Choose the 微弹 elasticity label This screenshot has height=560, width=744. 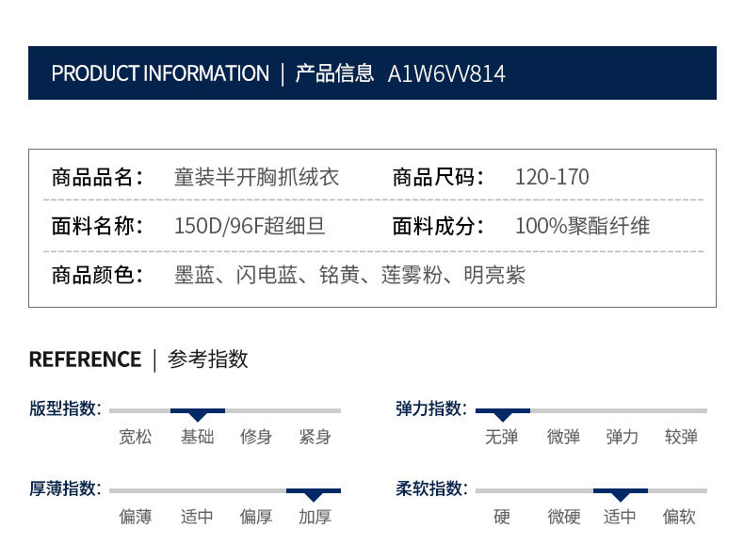[563, 437]
